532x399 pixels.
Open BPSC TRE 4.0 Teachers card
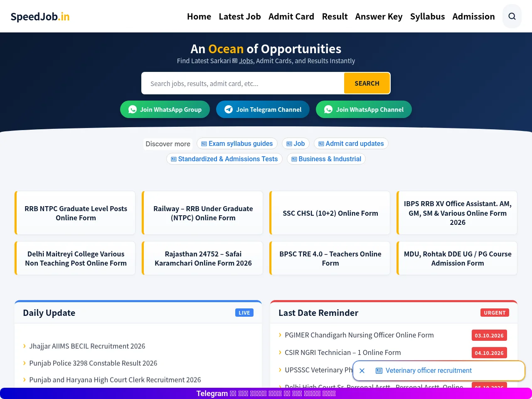(x=330, y=258)
